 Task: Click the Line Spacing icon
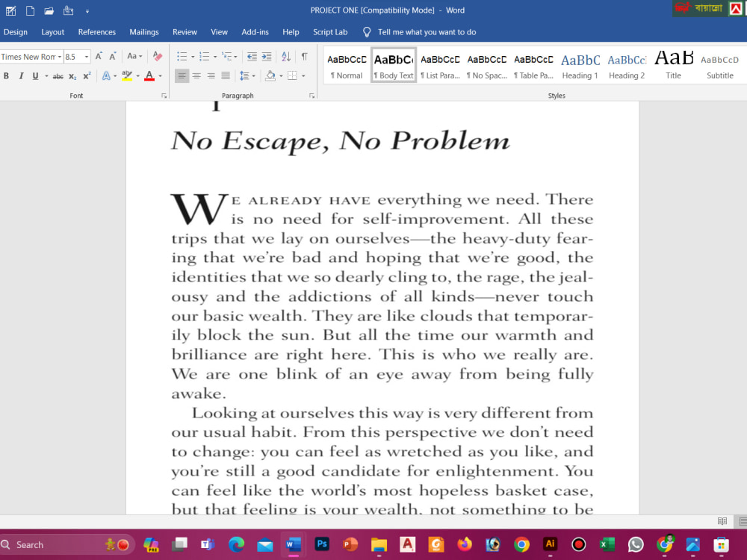[244, 75]
